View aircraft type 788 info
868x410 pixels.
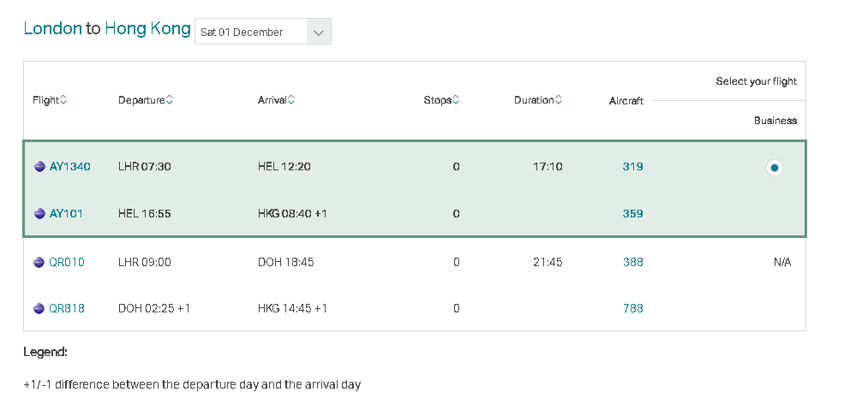point(632,309)
